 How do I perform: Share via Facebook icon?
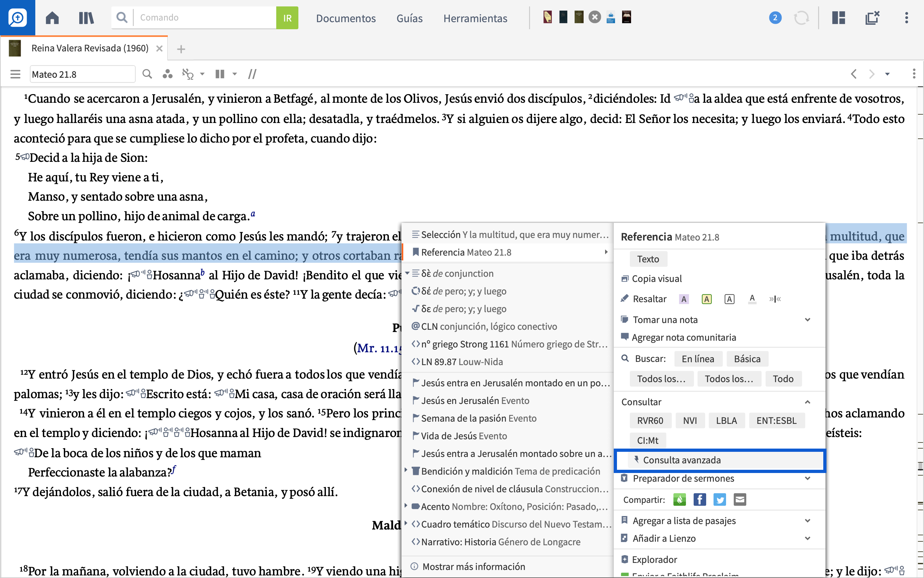pyautogui.click(x=699, y=500)
